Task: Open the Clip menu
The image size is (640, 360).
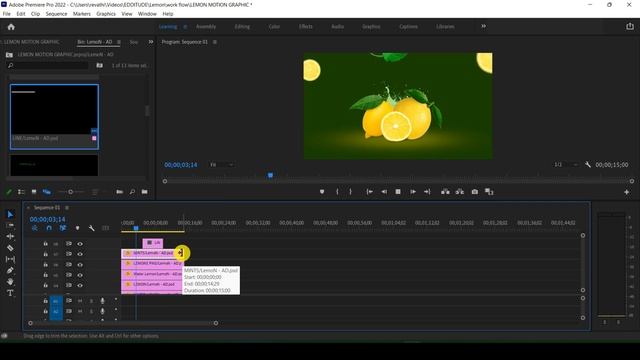Action: coord(36,14)
